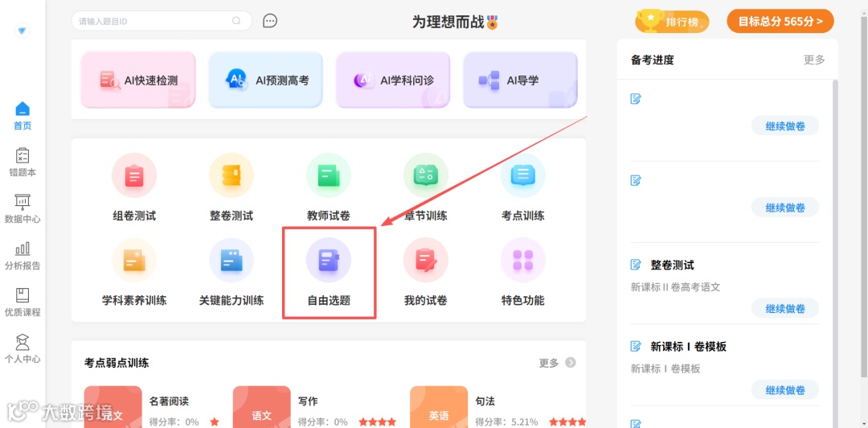Click 继续做卷 for second progress entry
This screenshot has height=428, width=868.
click(785, 208)
